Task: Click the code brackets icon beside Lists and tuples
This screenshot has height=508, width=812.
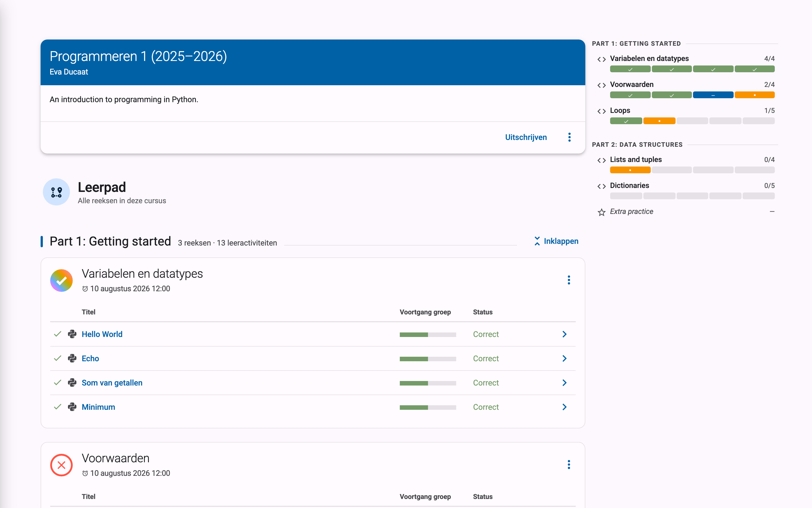Action: [602, 160]
